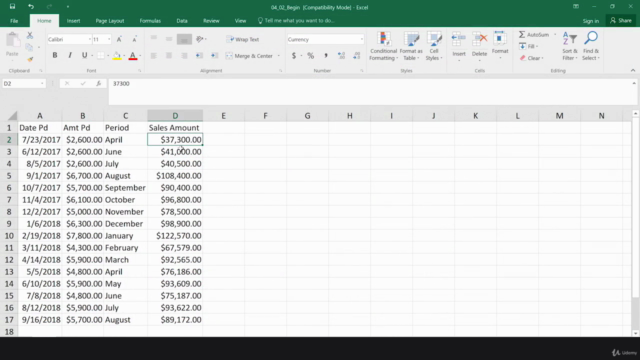Click Increase Decimal icon

[341, 56]
